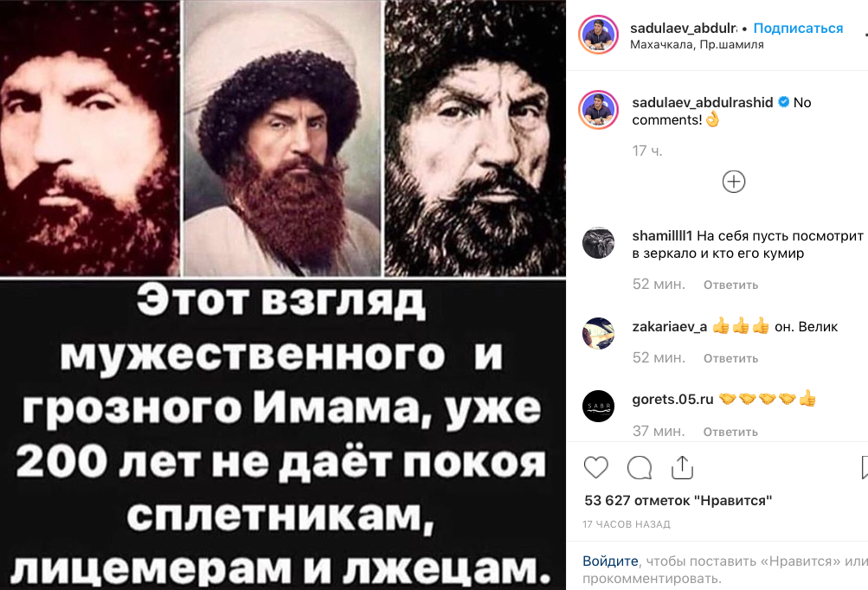The width and height of the screenshot is (868, 590).
Task: Open the verified badge next to sadulaev_abdulrashid
Action: click(x=783, y=102)
